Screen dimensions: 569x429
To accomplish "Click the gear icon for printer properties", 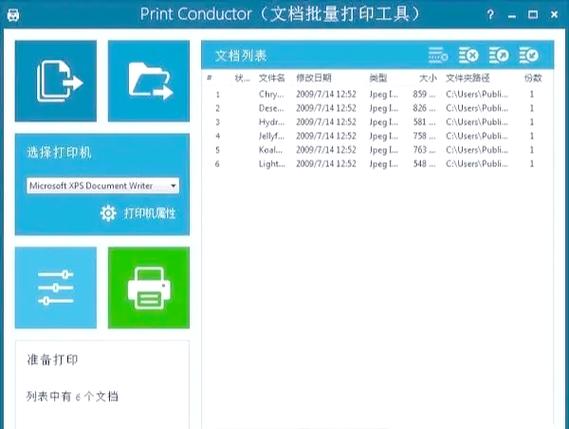I will click(108, 213).
